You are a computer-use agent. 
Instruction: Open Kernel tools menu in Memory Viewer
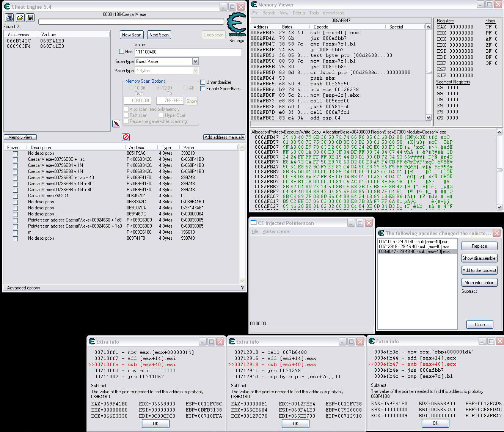coord(334,13)
